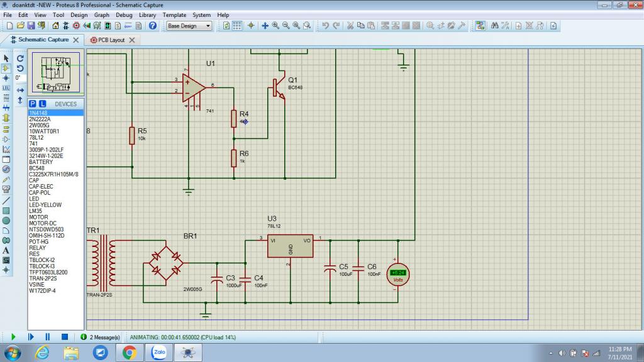The height and width of the screenshot is (362, 644).
Task: Click the '2 Message(s)' status link
Action: [x=101, y=337]
